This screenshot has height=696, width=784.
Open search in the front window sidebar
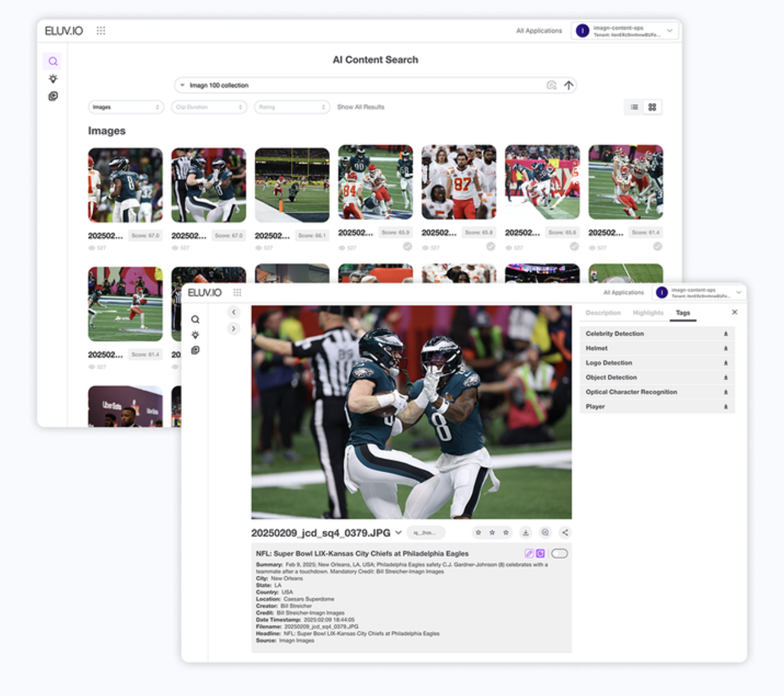tap(195, 319)
